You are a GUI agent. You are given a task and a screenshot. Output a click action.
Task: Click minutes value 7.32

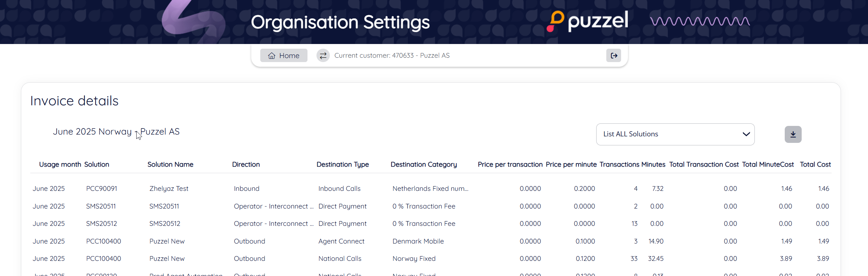click(658, 189)
